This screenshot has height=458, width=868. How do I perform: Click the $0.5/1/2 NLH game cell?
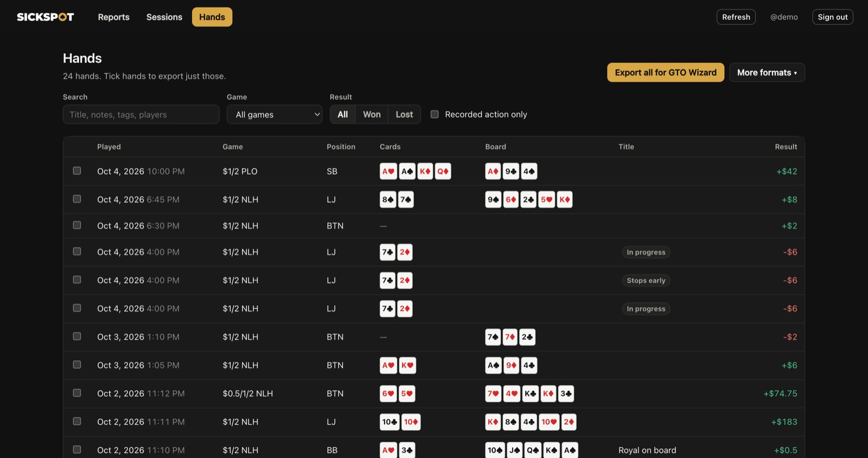248,393
